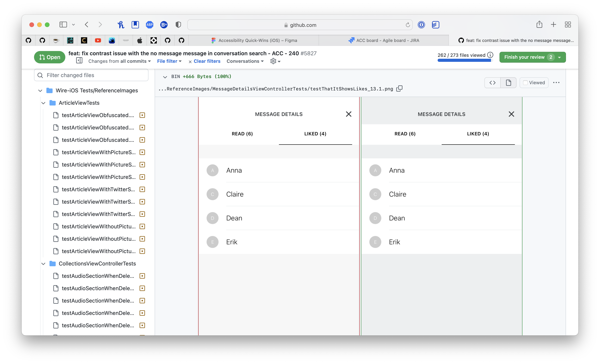This screenshot has height=364, width=600.
Task: Copy the file path to clipboard
Action: [399, 88]
